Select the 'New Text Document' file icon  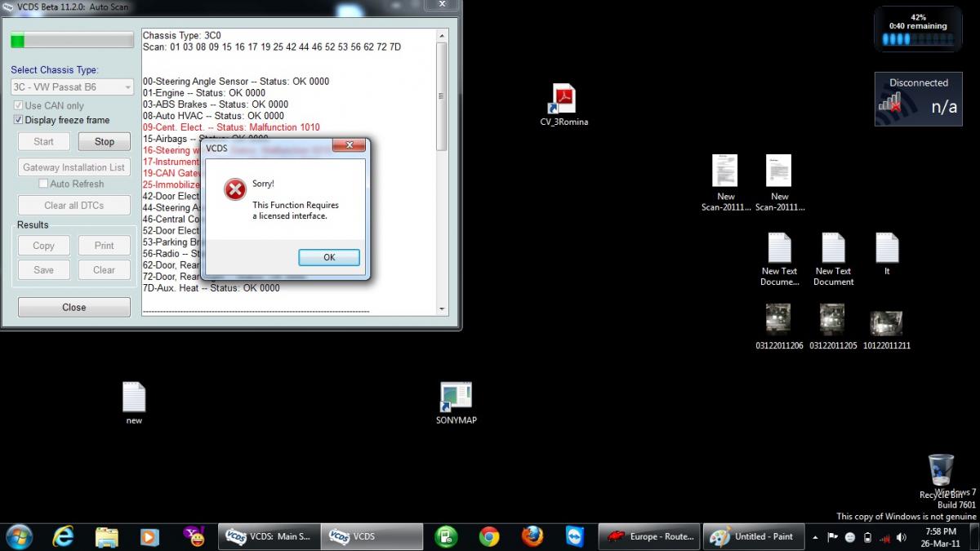pos(834,260)
